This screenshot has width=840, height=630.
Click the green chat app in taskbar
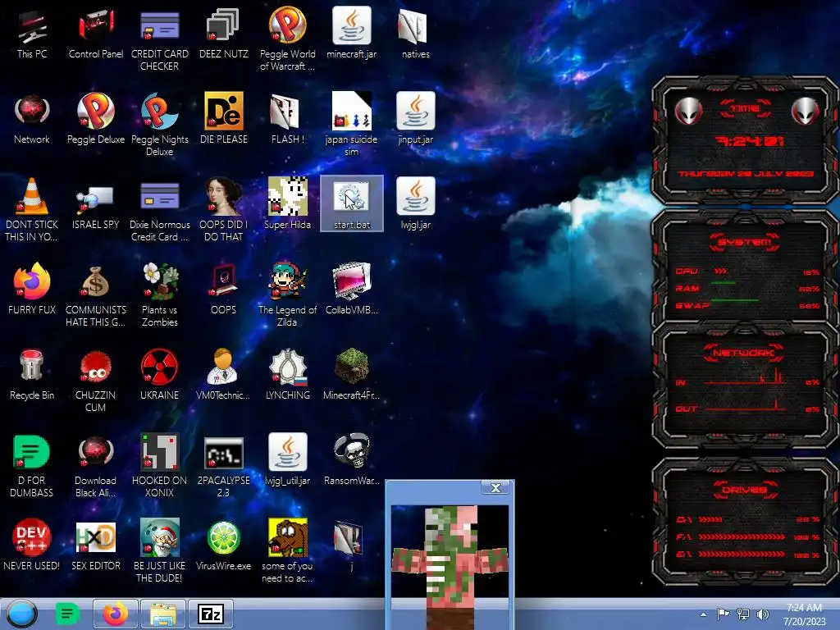click(67, 614)
